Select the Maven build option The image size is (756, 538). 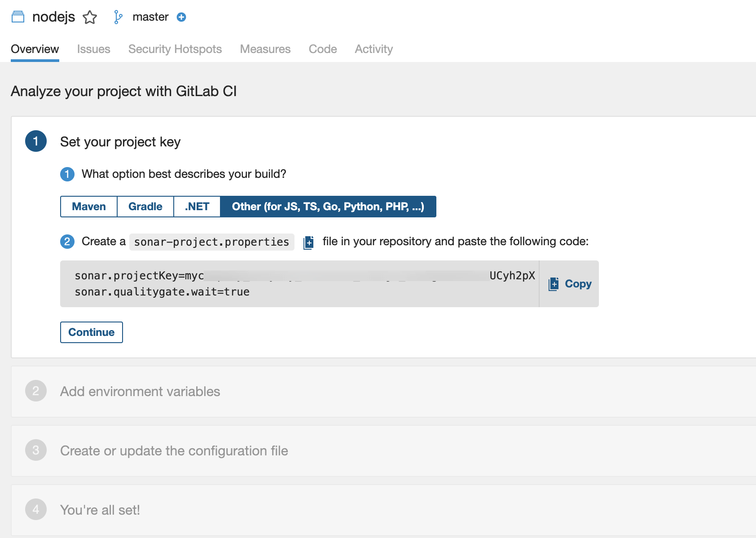[x=89, y=207]
